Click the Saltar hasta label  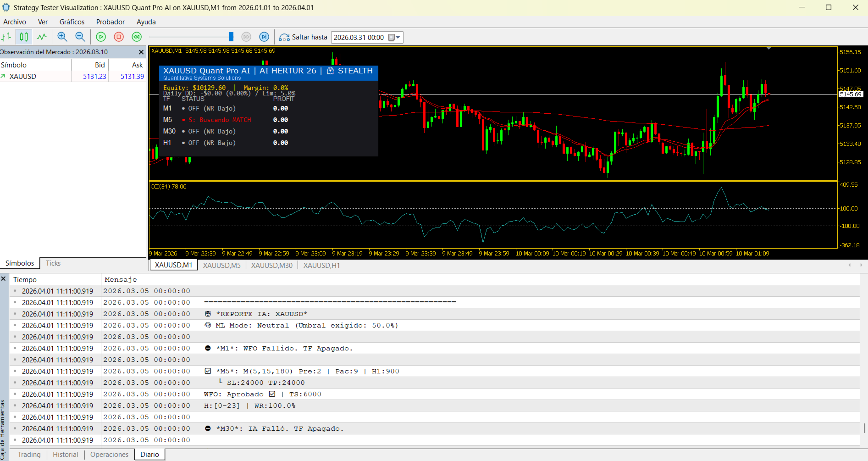[310, 38]
